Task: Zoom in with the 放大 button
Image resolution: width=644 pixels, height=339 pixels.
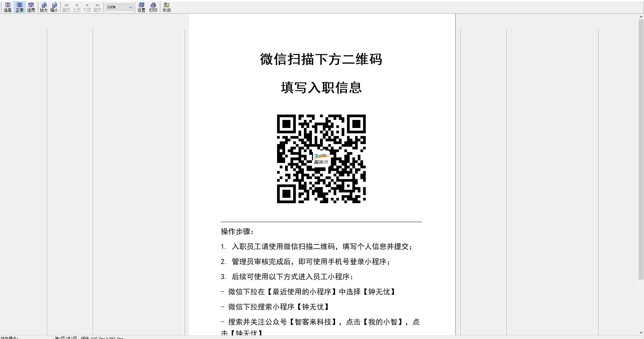Action: [44, 7]
